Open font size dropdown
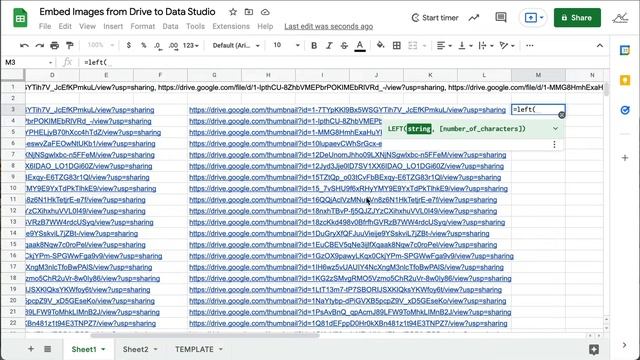Screen dimensions: 640x360 [287, 45]
